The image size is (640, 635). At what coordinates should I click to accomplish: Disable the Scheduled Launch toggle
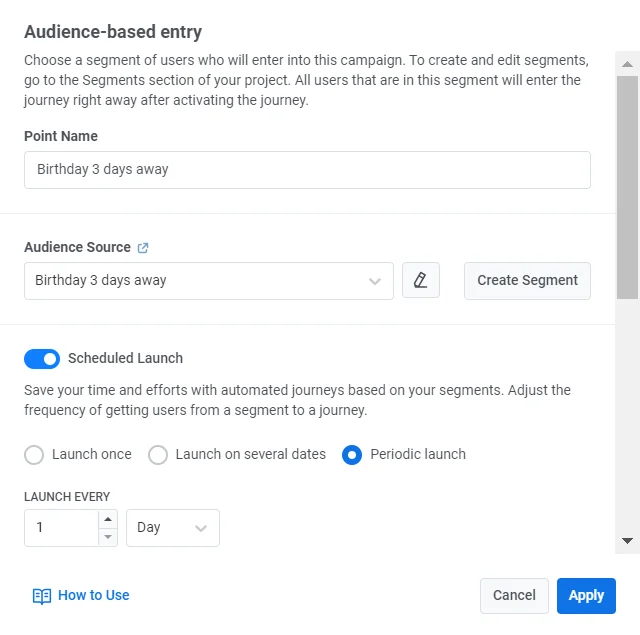pos(42,358)
